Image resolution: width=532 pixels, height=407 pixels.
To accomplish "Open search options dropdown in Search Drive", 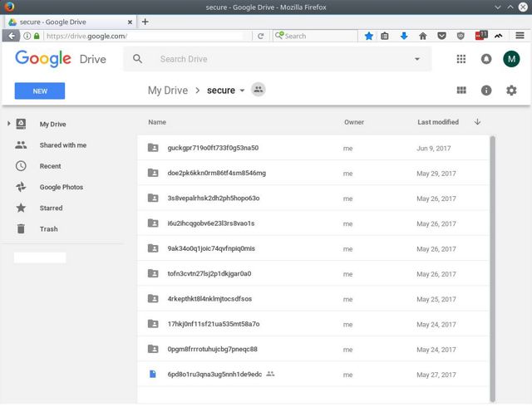I will pyautogui.click(x=417, y=59).
